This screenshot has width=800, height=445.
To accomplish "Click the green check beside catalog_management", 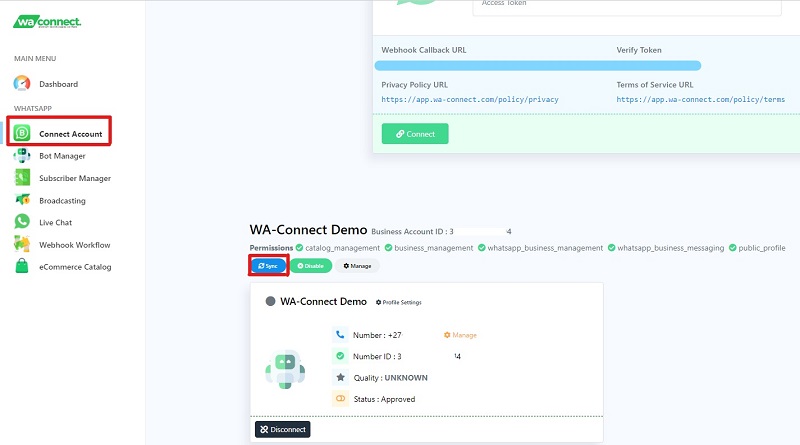I will pyautogui.click(x=299, y=248).
